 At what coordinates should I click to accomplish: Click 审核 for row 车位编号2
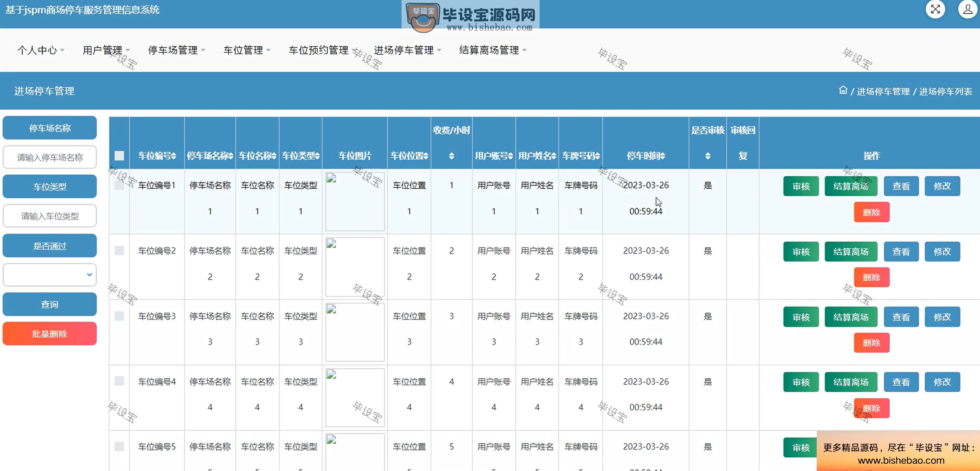(x=801, y=251)
